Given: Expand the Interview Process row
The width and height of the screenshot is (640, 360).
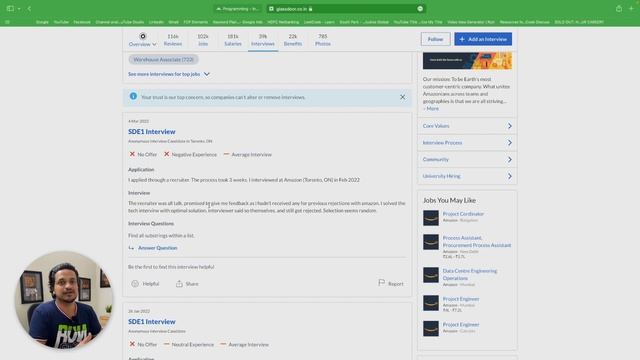Looking at the screenshot, I should tap(467, 142).
